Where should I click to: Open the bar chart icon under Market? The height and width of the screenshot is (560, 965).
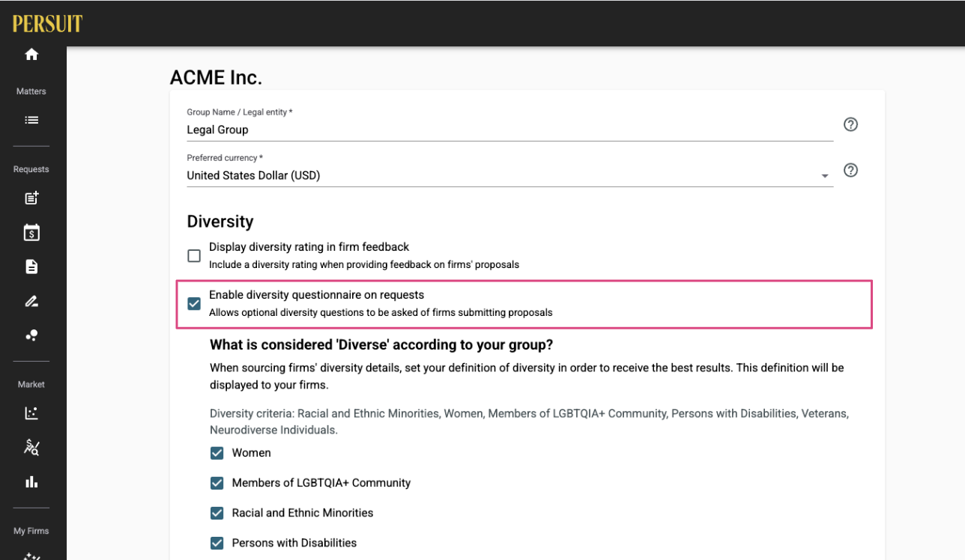pyautogui.click(x=31, y=482)
